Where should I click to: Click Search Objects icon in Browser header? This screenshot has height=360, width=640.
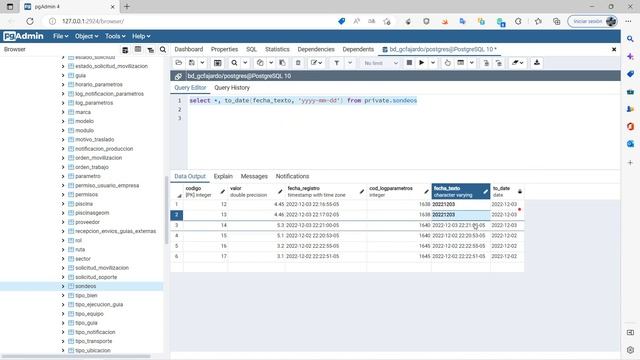(x=163, y=49)
